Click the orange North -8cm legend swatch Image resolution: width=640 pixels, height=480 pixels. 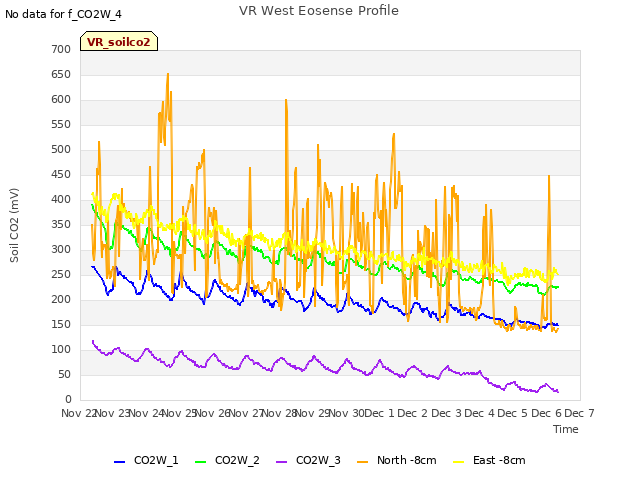tap(362, 461)
